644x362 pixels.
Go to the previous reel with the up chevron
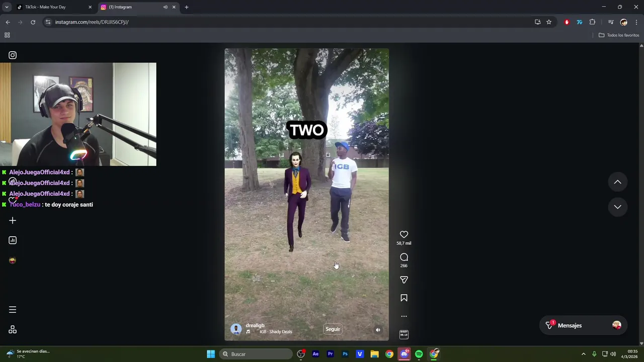(x=617, y=182)
